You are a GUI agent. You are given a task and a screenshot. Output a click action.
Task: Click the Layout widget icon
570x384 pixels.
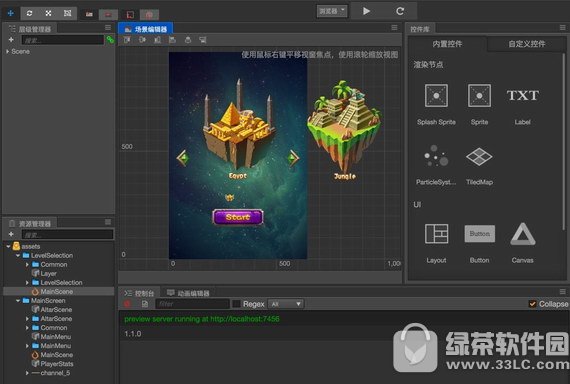pos(436,234)
